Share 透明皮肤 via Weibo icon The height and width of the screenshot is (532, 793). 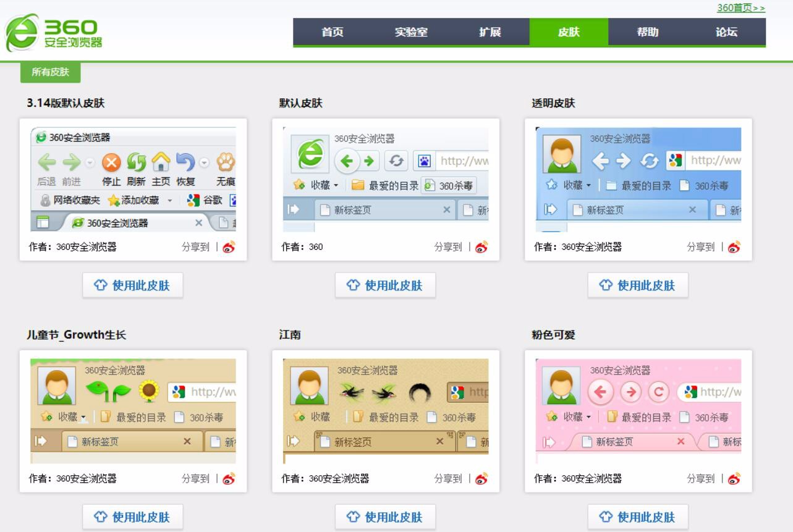tap(734, 247)
